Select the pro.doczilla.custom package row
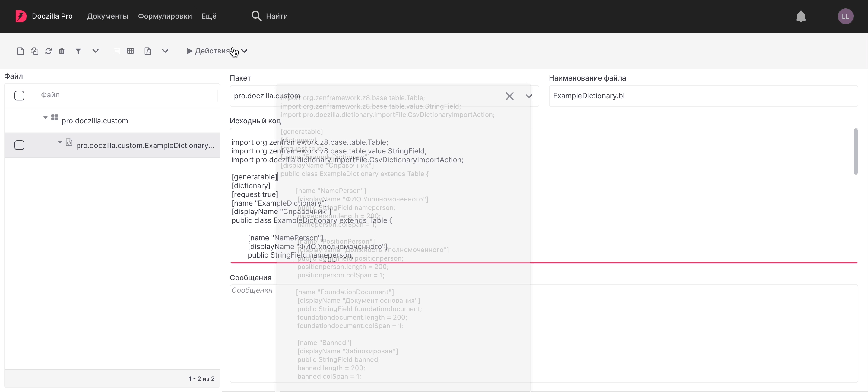Viewport: 868px width, 392px height. (112, 121)
